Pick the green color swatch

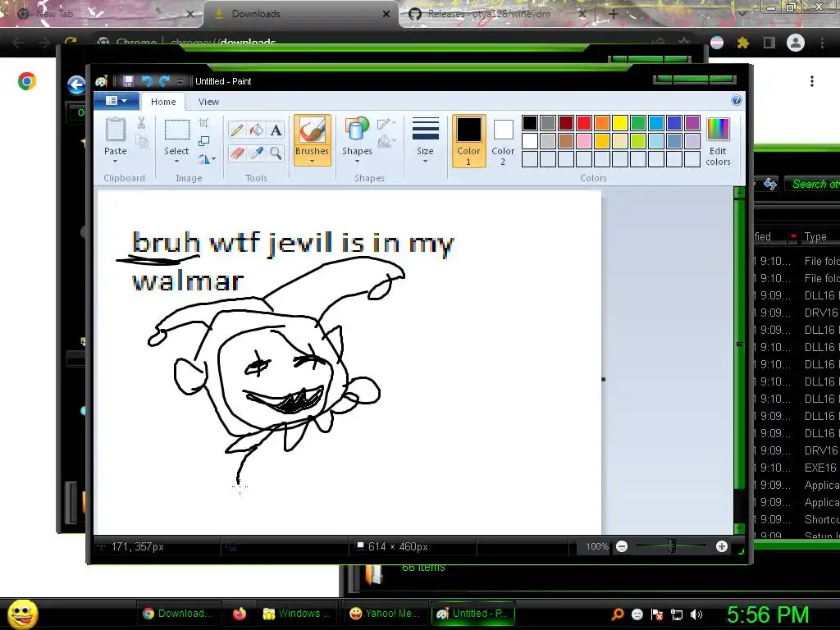(x=638, y=123)
